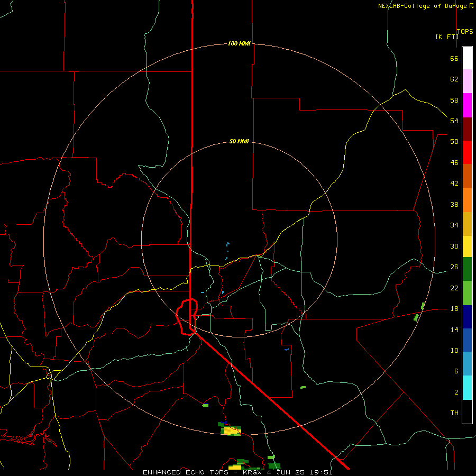
Task: Click the TOPS legend title
Action: click(x=465, y=31)
